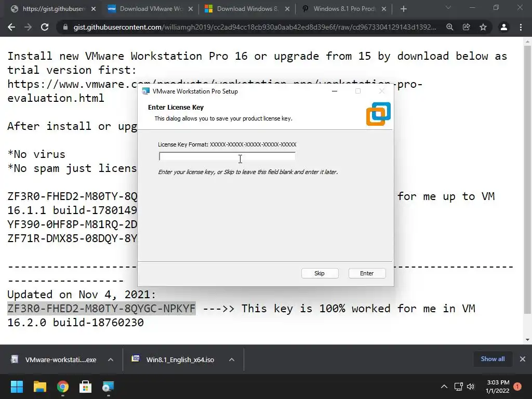View site info via the lock icon
Screen dimensions: 532x399
tap(65, 27)
